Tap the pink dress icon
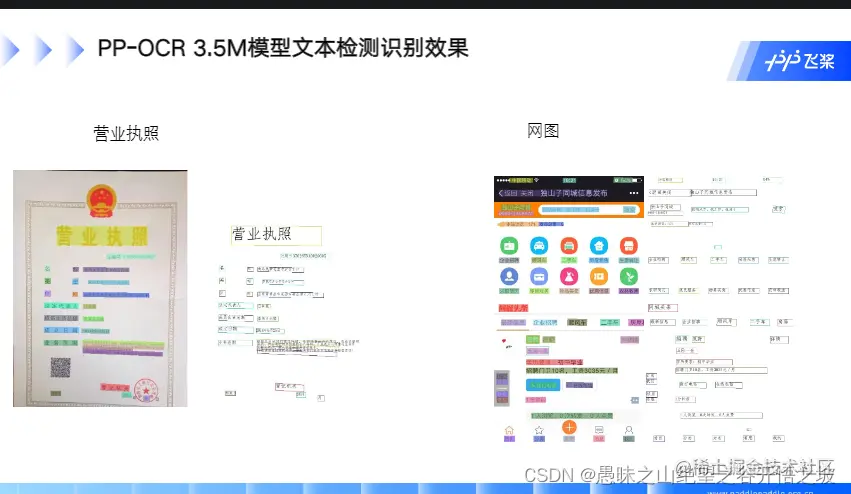 pos(569,277)
